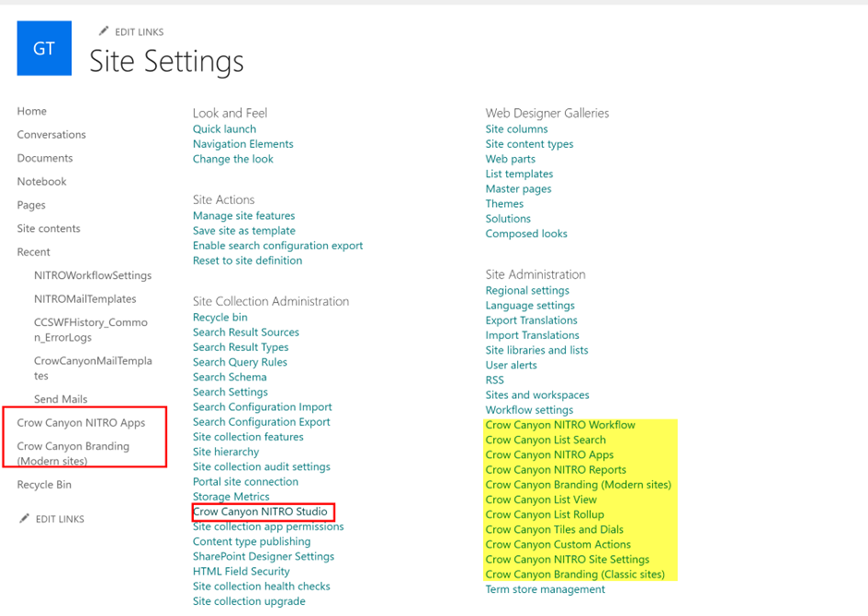Open Term store management link

(545, 589)
